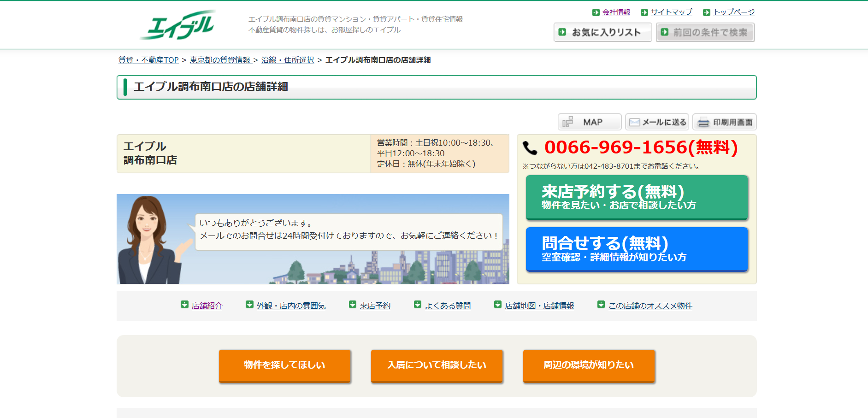Open お気に入りリスト button
Screen dimensions: 868x418
coord(602,32)
